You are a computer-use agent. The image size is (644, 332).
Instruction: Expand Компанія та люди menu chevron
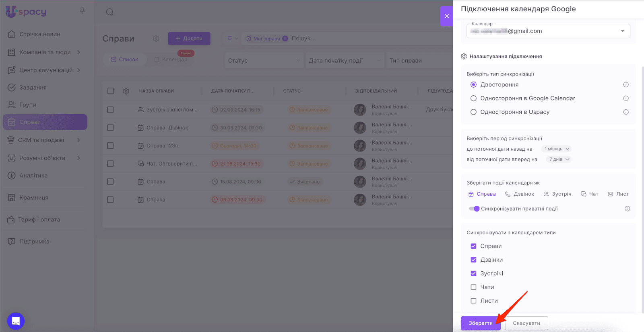click(78, 52)
